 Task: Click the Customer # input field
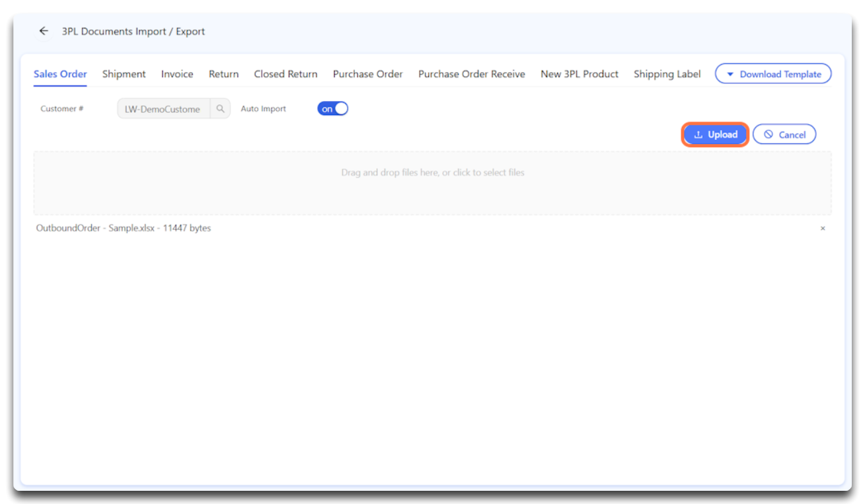[163, 109]
